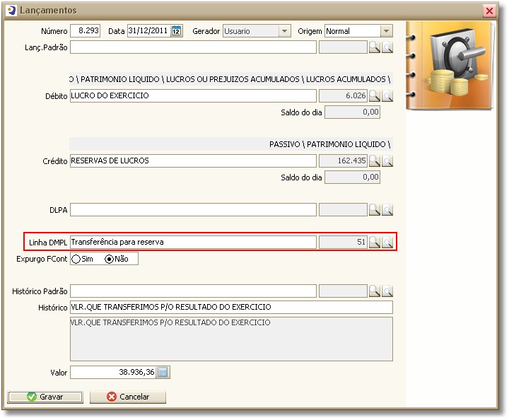
Task: Search Histórico Padrão with the magnifier icon
Action: (x=374, y=291)
